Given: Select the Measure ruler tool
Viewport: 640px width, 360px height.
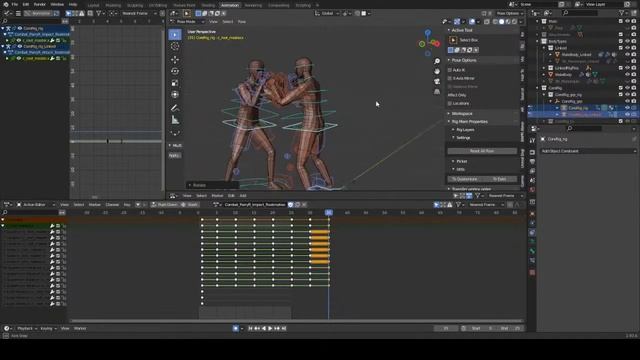Looking at the screenshot, I should click(175, 120).
